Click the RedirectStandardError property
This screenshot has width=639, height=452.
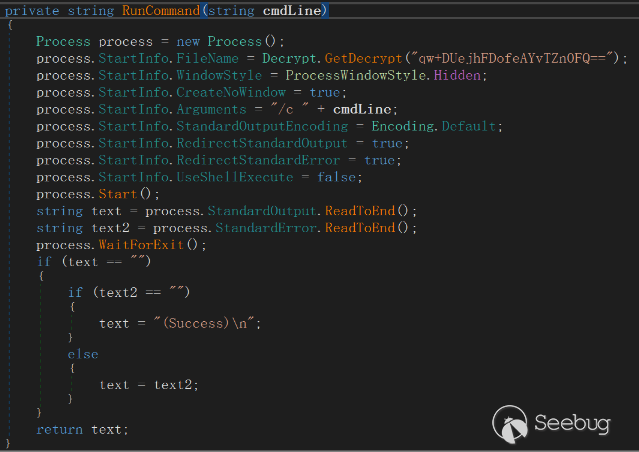(258, 160)
